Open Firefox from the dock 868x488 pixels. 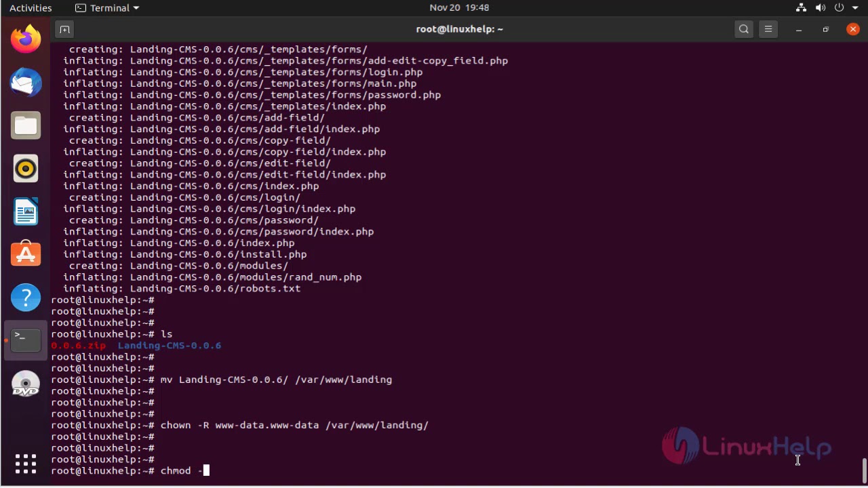coord(26,39)
